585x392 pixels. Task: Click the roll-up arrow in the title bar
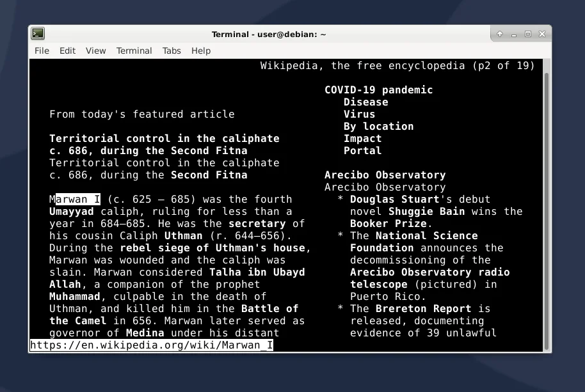(500, 34)
